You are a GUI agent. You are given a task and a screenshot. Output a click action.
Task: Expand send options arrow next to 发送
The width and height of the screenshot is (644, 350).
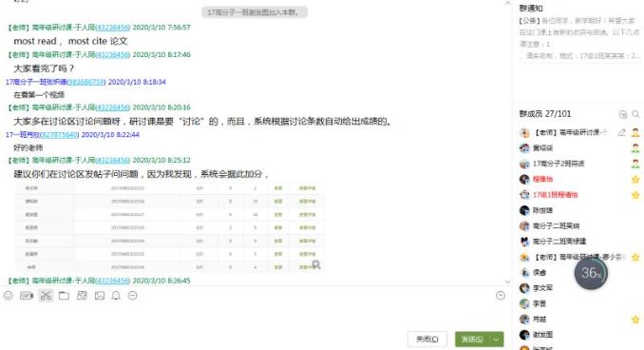pyautogui.click(x=496, y=339)
